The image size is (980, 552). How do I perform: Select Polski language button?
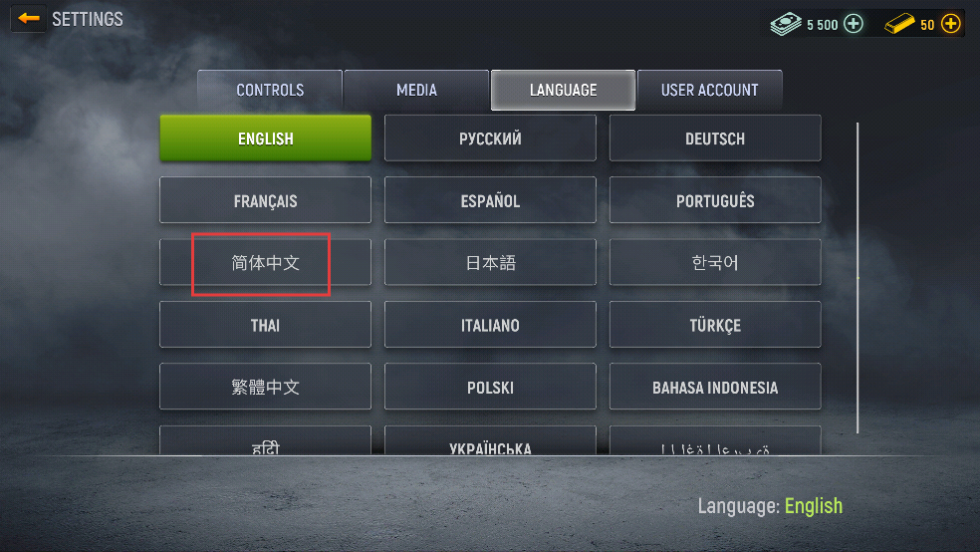pyautogui.click(x=490, y=387)
